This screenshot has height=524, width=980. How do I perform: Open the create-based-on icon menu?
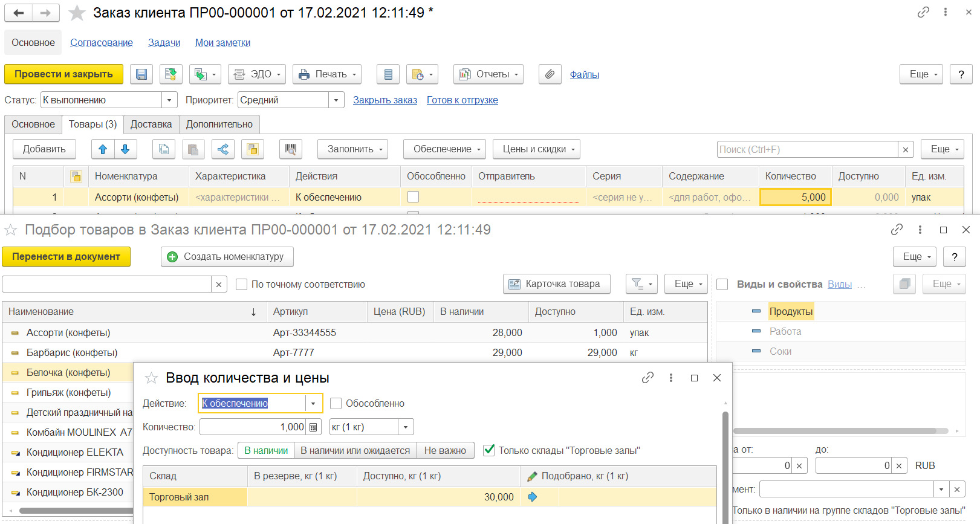pyautogui.click(x=206, y=74)
